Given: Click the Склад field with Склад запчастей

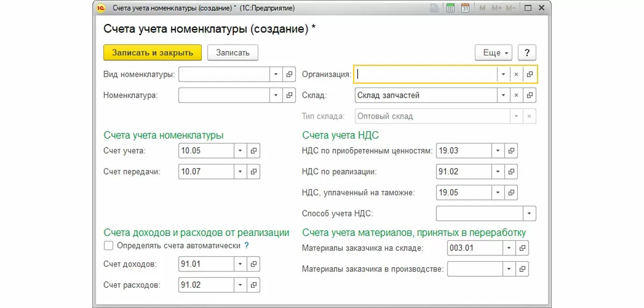Looking at the screenshot, I should pyautogui.click(x=426, y=95).
